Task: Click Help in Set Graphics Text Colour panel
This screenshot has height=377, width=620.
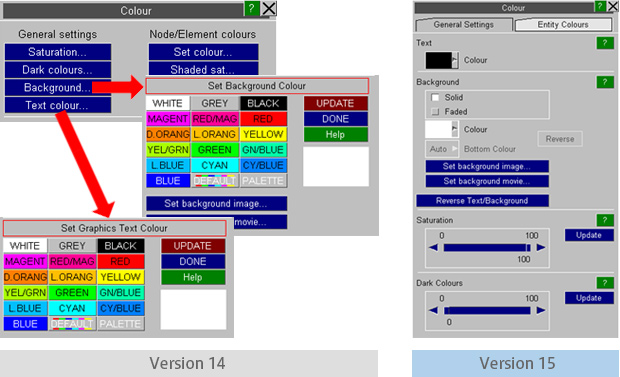Action: (x=193, y=277)
